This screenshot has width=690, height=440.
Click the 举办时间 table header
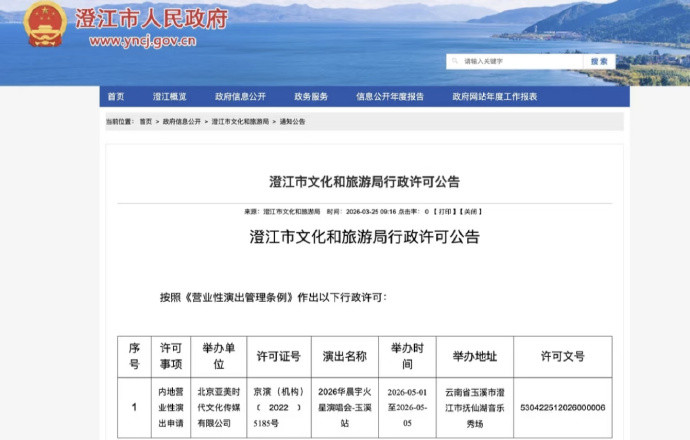click(407, 356)
